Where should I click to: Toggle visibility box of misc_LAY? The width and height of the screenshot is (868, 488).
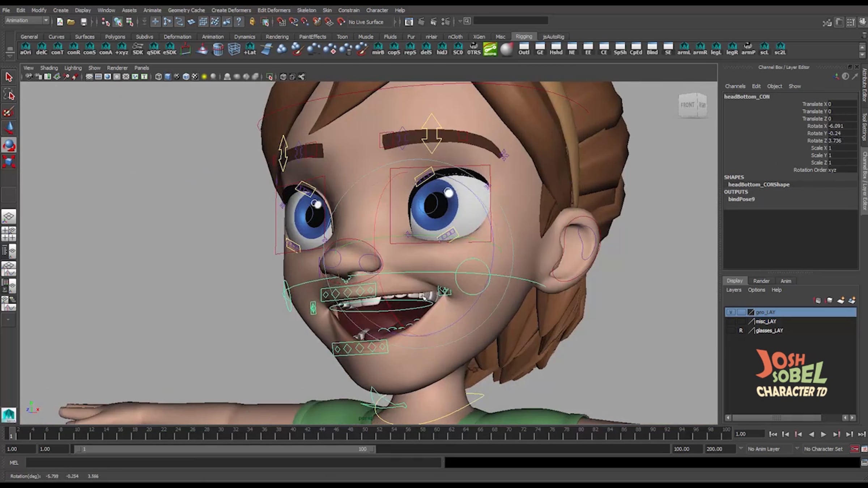(731, 321)
